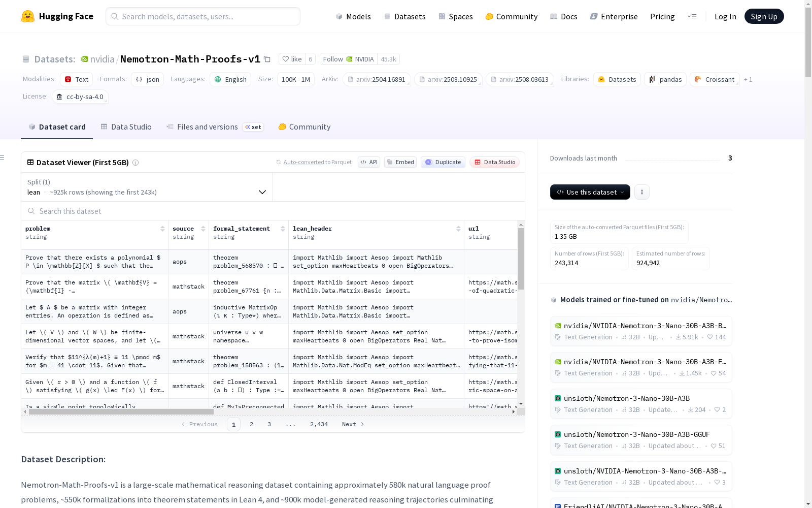This screenshot has height=508, width=812.
Task: Sort the lean_header column
Action: point(458,229)
